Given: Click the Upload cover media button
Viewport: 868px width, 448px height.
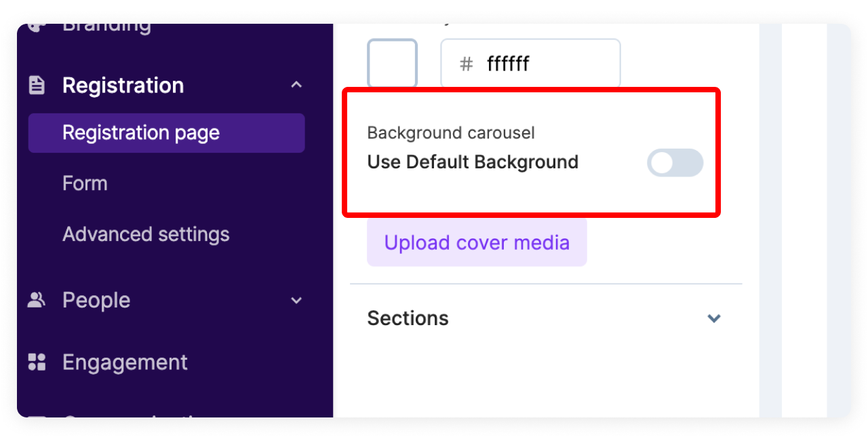Looking at the screenshot, I should 477,242.
